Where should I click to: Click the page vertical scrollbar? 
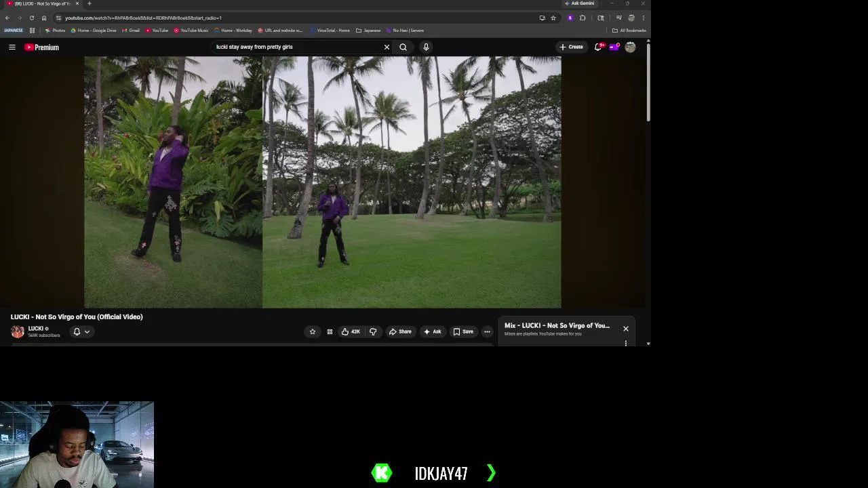(x=648, y=81)
